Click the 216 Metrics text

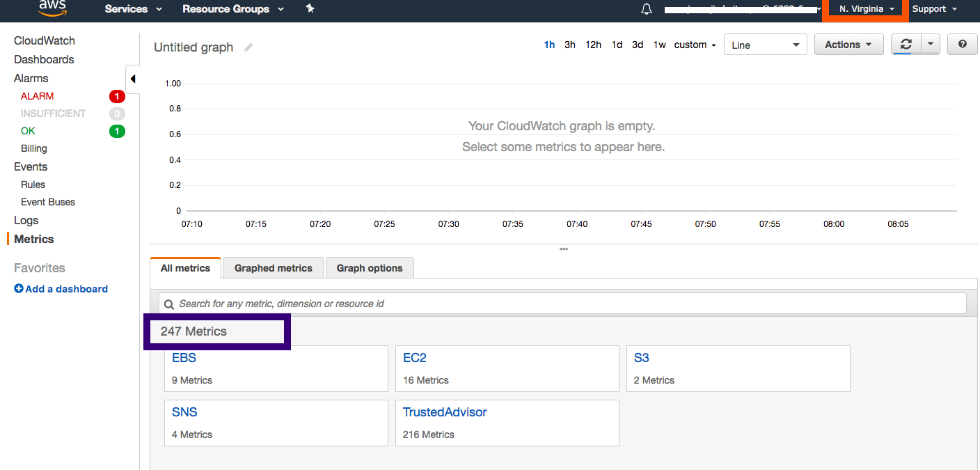(x=429, y=434)
